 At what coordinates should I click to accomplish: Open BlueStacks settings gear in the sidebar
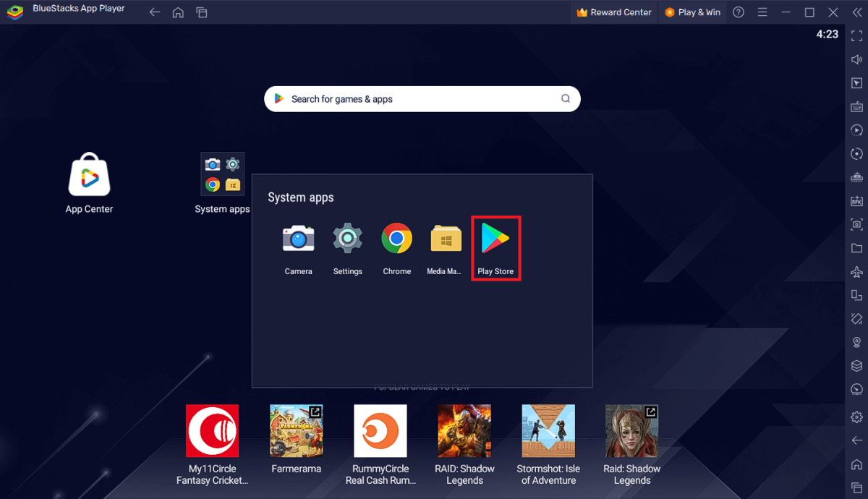pyautogui.click(x=856, y=417)
